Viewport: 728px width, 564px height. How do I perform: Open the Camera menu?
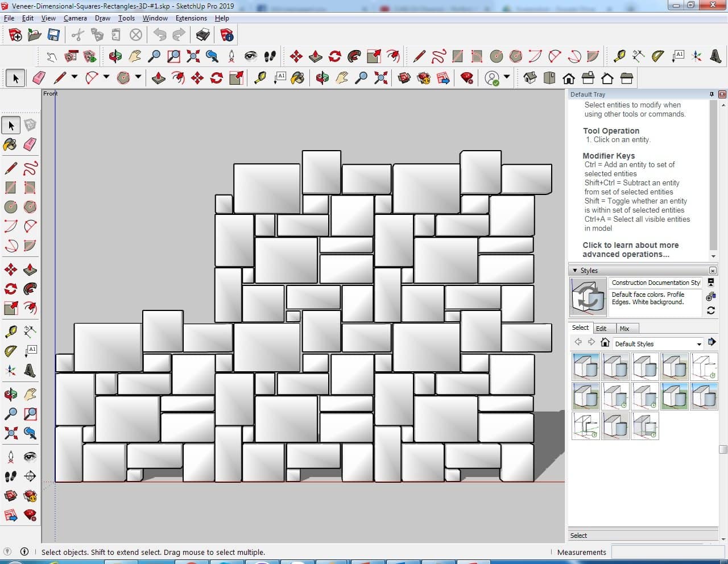[x=75, y=18]
